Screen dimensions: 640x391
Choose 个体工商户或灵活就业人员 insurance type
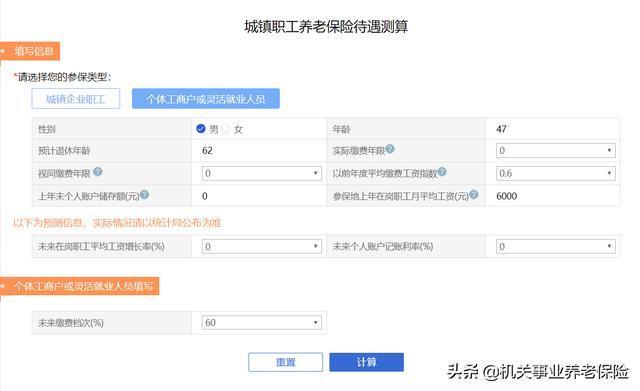tap(206, 99)
